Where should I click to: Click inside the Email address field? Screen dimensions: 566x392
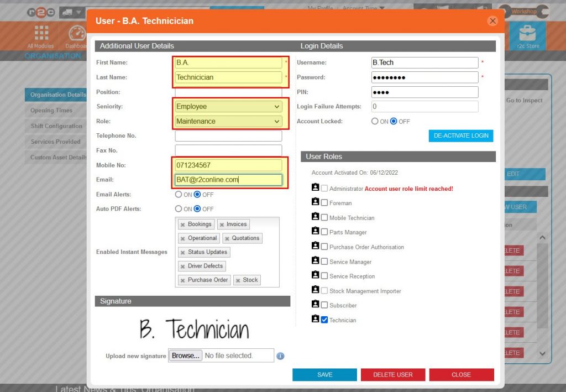[229, 180]
